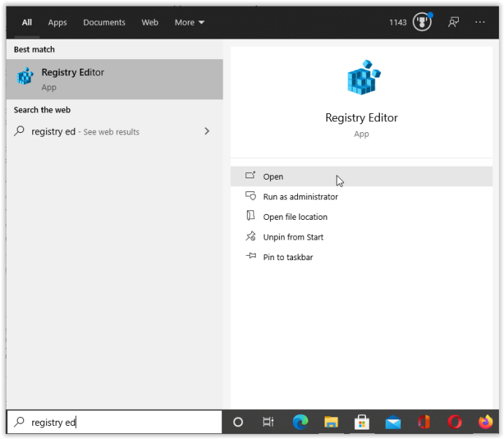The image size is (504, 439).
Task: Switch to the All tab
Action: pos(27,23)
